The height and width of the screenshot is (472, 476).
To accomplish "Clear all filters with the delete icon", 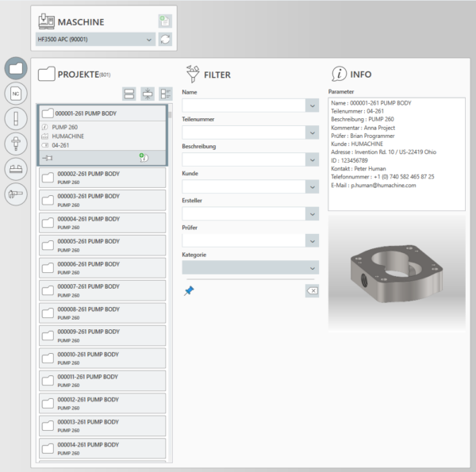I will [x=312, y=291].
